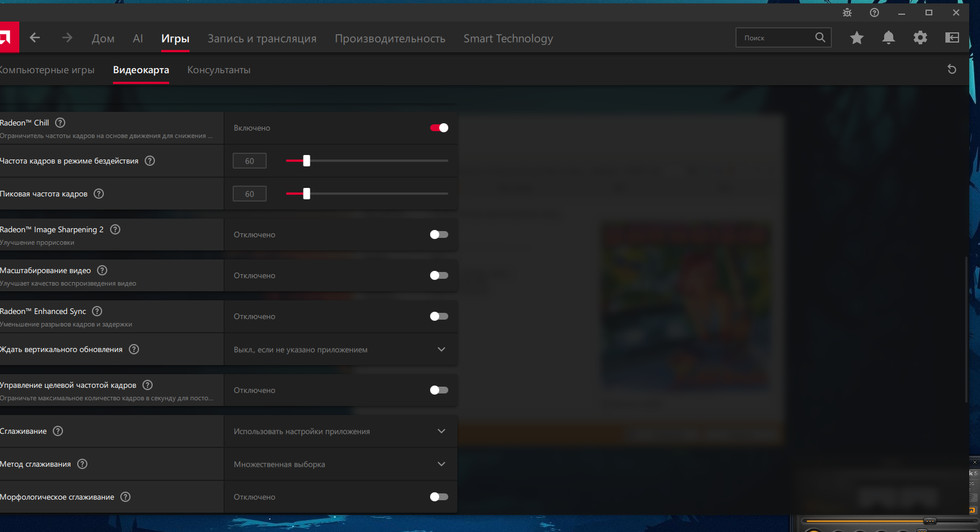Image resolution: width=980 pixels, height=532 pixels.
Task: Open the Консультанты subtab
Action: (x=219, y=70)
